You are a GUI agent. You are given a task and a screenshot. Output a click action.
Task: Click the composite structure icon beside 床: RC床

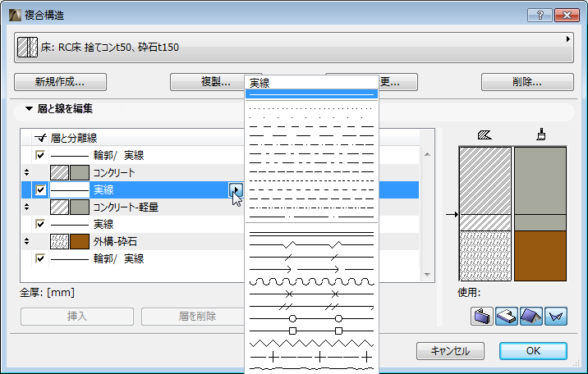pos(27,48)
